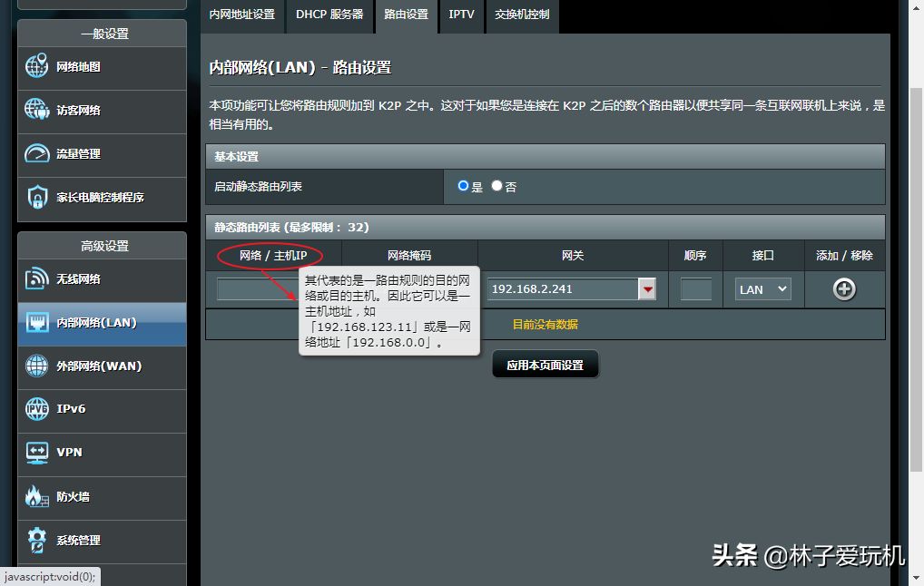Click the 网络地图 globe icon
924x586 pixels.
click(37, 66)
